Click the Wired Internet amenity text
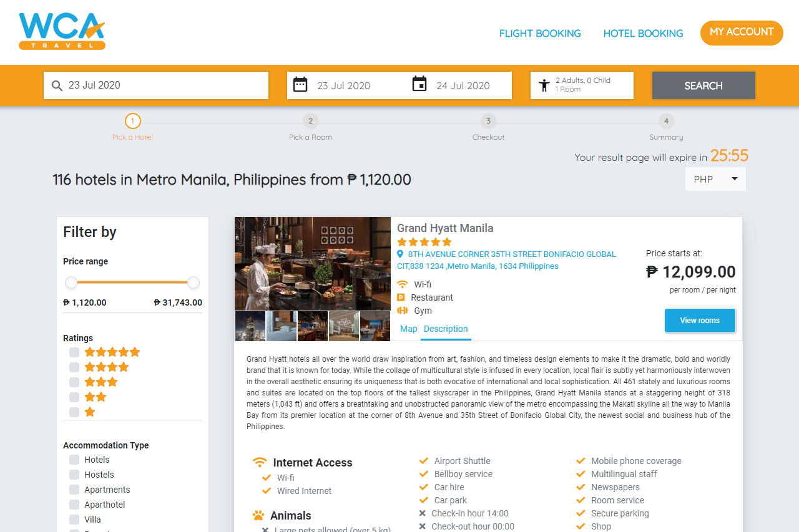This screenshot has width=799, height=532. click(x=305, y=491)
